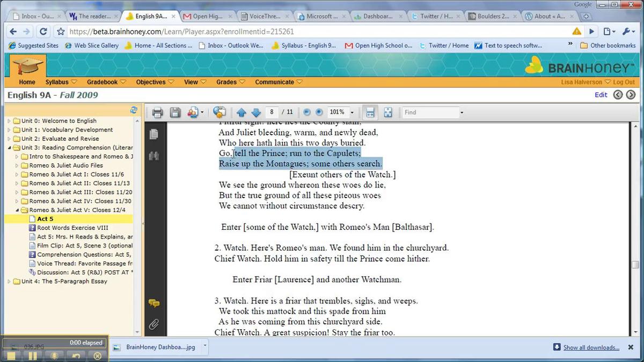
Task: Open the Pages panel in PDF sidebar
Action: pyautogui.click(x=154, y=134)
